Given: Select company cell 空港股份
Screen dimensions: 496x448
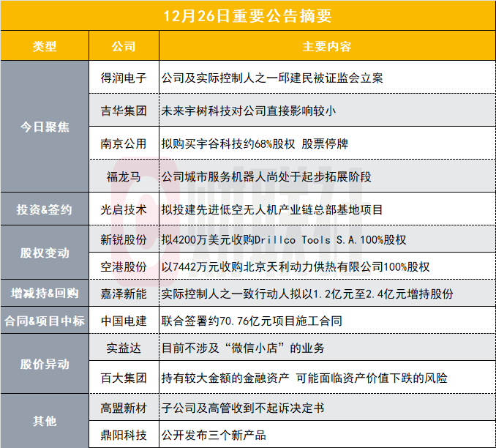Looking at the screenshot, I should pyautogui.click(x=124, y=266).
